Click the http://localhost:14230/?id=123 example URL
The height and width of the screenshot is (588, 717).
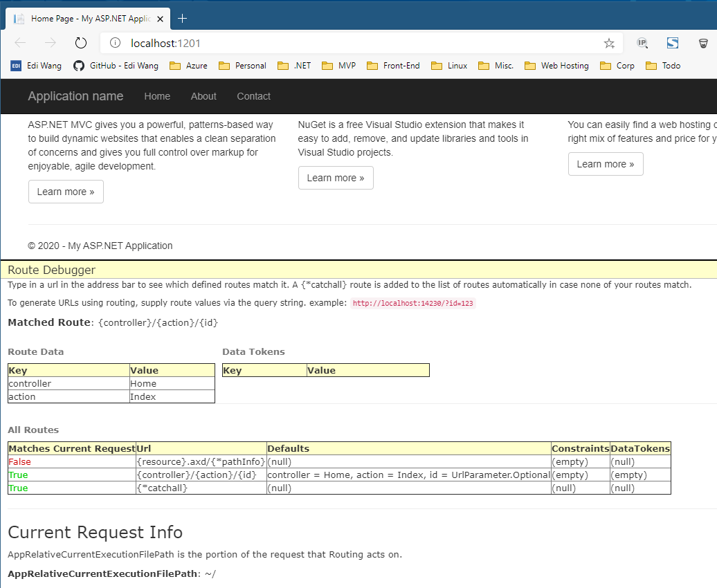point(413,303)
